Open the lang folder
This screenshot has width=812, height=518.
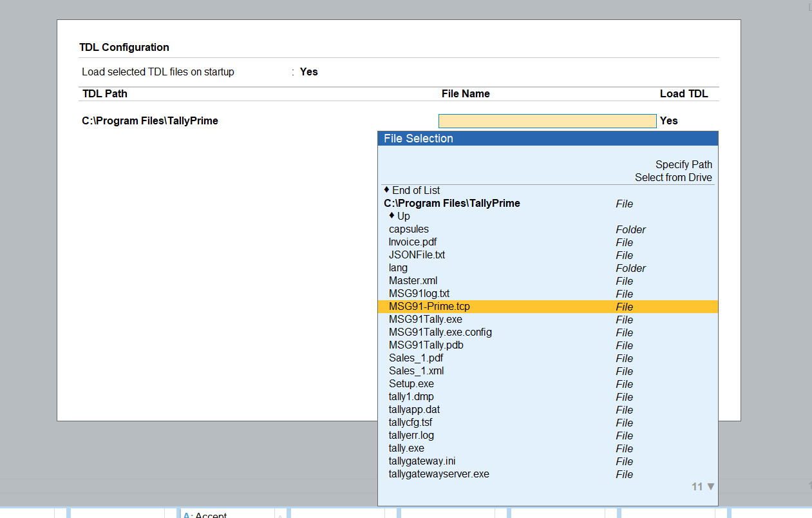pos(399,268)
